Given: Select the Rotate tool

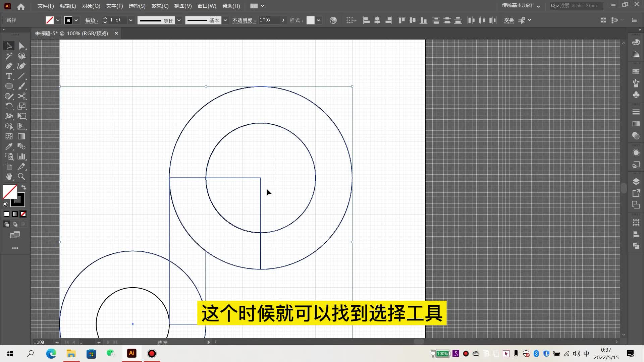Looking at the screenshot, I should [x=9, y=106].
